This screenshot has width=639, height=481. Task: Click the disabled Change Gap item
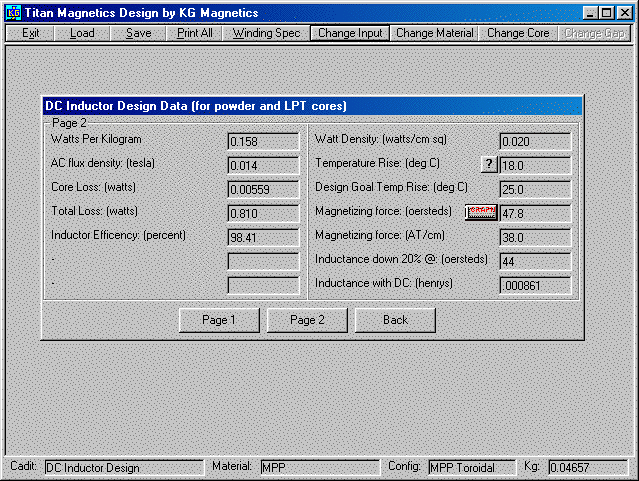594,33
